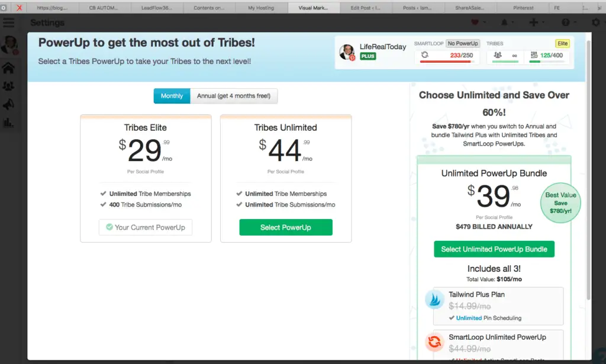
Task: Open the Tribes people icon in sidebar
Action: pyautogui.click(x=8, y=86)
